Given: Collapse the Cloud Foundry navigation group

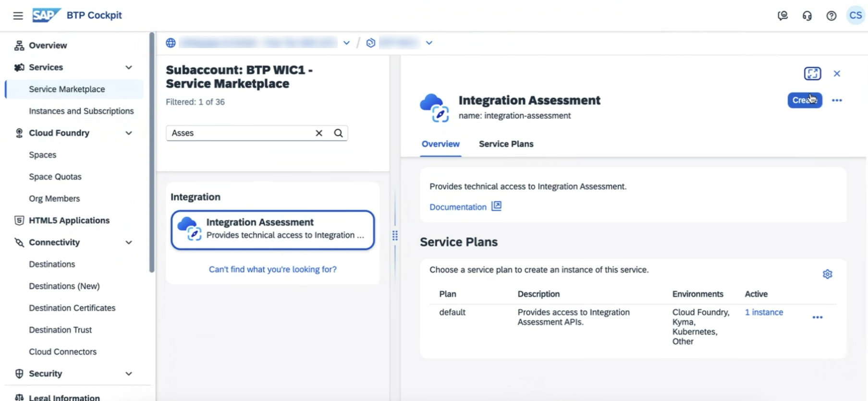Looking at the screenshot, I should 129,133.
